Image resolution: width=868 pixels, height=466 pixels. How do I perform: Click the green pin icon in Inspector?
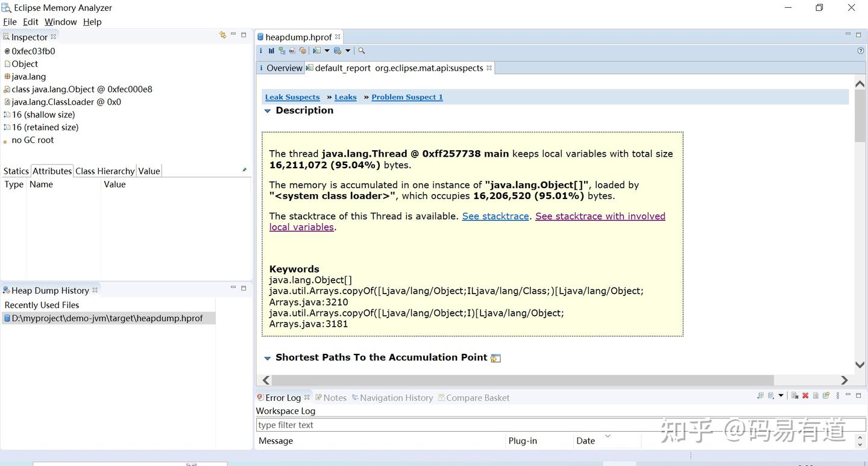[244, 171]
